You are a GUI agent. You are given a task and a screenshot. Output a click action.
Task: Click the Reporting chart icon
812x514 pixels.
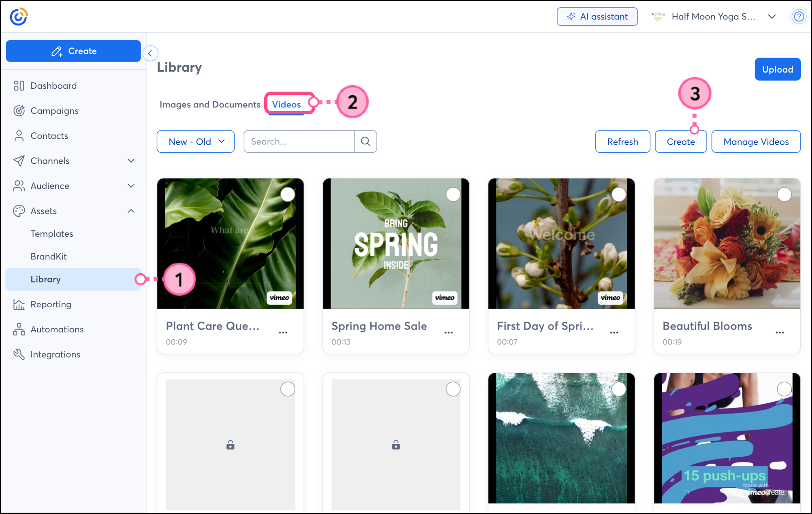point(19,304)
